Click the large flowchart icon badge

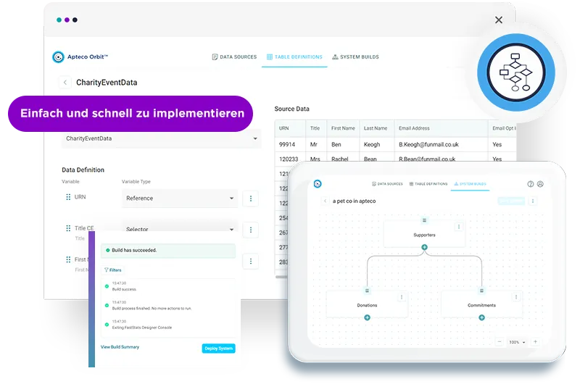(516, 72)
